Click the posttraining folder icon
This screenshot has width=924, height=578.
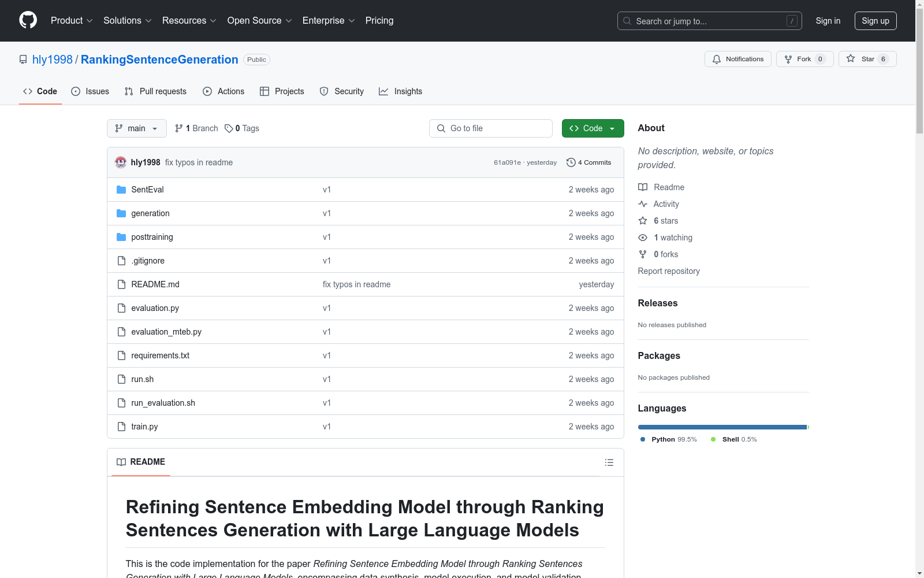click(x=121, y=237)
